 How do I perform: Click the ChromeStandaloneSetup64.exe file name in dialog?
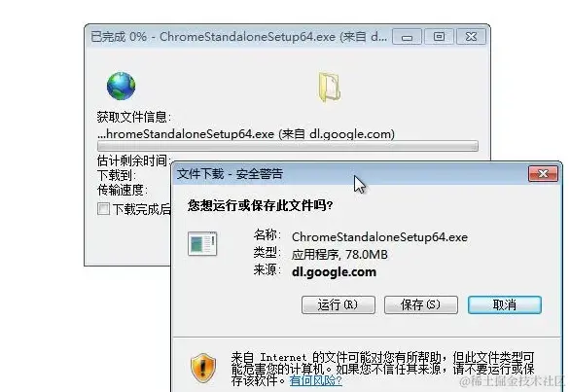point(379,237)
